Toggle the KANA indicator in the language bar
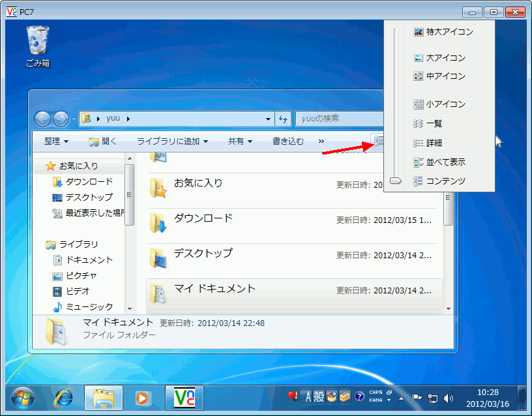The height and width of the screenshot is (416, 532). click(374, 398)
